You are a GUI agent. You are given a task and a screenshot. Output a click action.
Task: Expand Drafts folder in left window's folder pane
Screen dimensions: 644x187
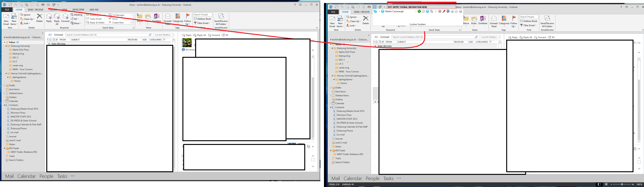4,85
